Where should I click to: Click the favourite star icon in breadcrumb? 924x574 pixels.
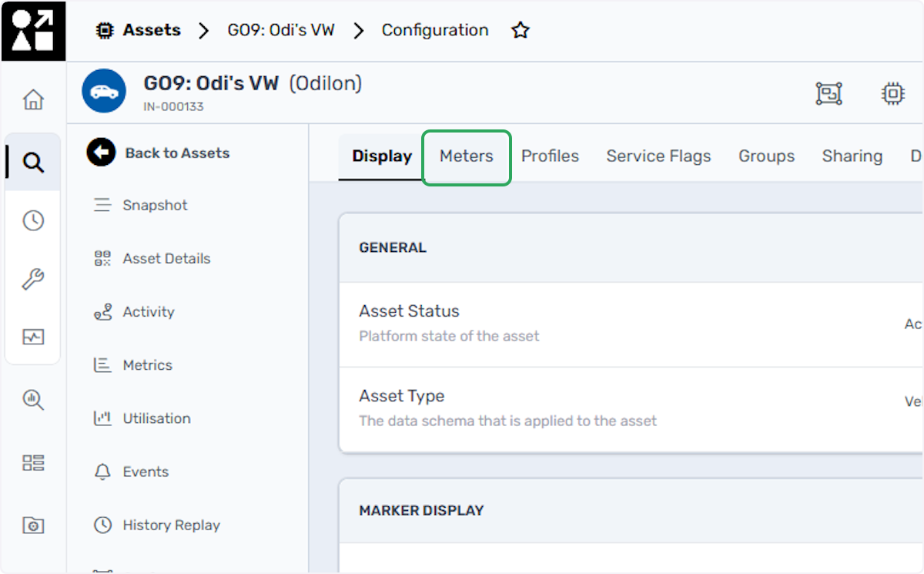[521, 30]
